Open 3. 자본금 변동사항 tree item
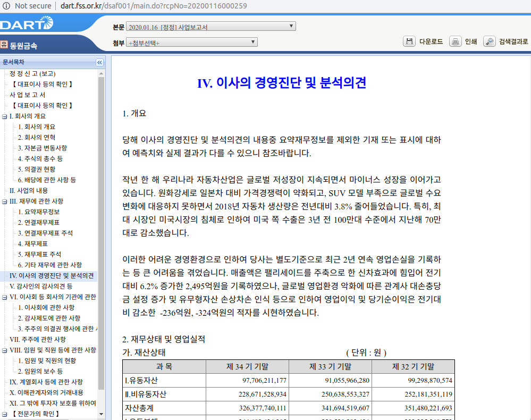The width and height of the screenshot is (531, 420). point(43,148)
